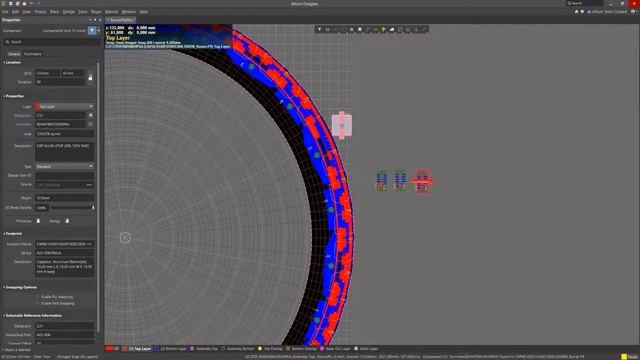Click the filter button in Properties panel
Screen dimensions: 640x360
coord(92,31)
